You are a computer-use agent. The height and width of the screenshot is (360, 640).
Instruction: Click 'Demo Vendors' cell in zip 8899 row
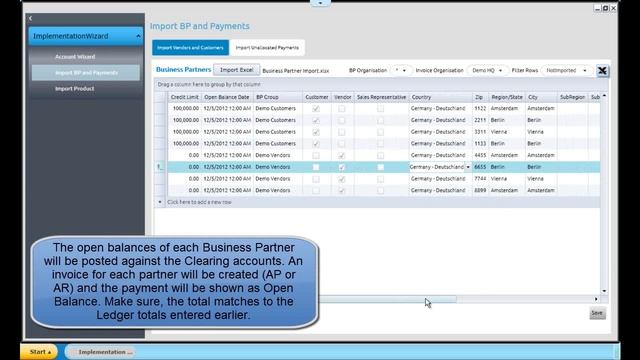(278, 191)
